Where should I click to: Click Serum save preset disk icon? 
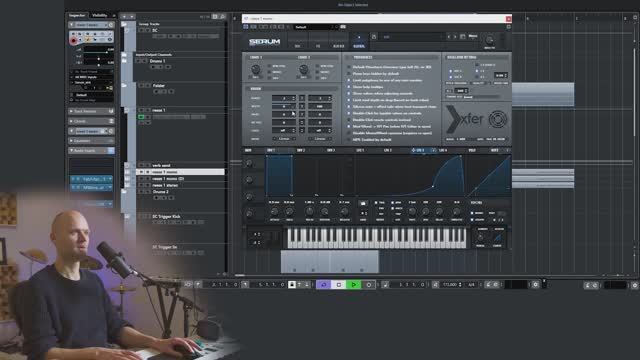[374, 37]
